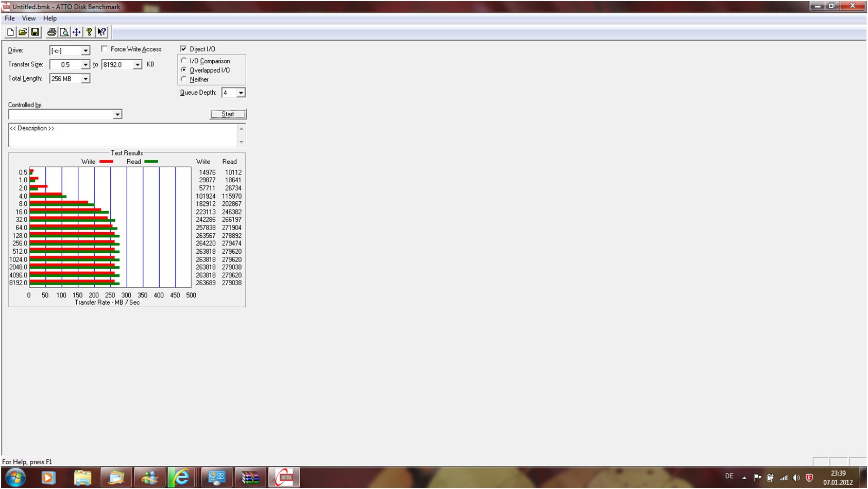Click the New file toolbar icon

pyautogui.click(x=10, y=32)
